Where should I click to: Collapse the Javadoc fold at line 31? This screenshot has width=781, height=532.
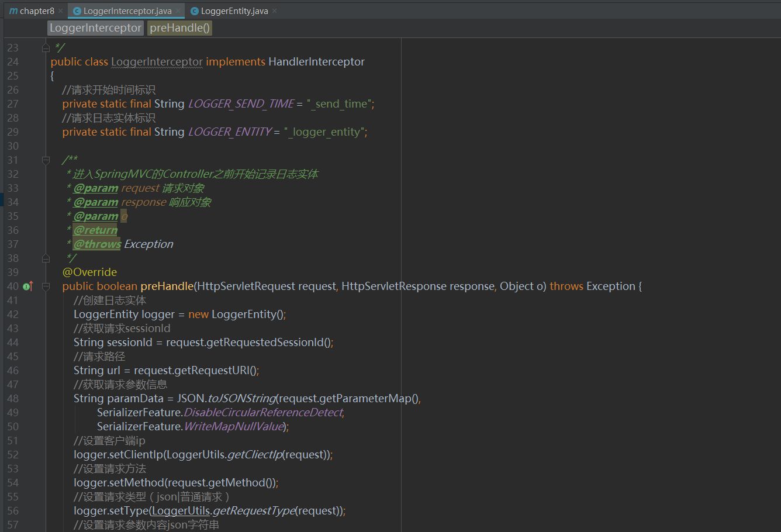[x=46, y=160]
